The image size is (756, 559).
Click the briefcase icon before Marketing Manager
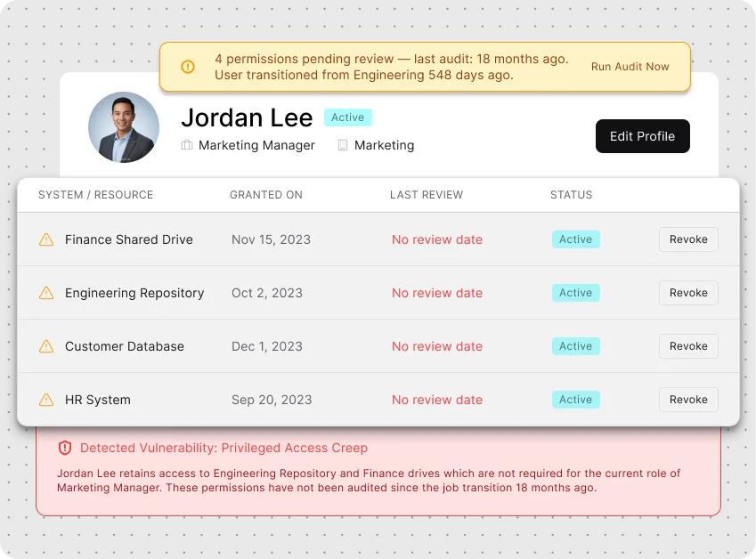point(187,145)
